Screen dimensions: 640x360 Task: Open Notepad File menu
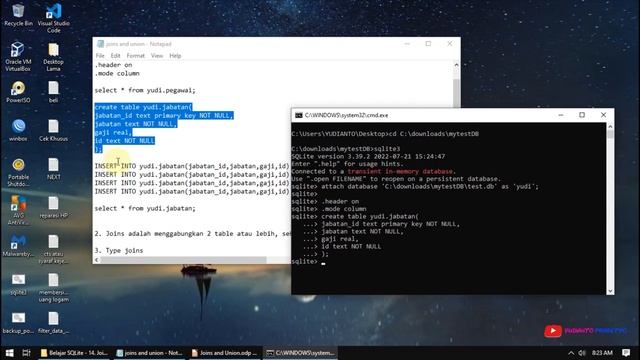tap(100, 56)
